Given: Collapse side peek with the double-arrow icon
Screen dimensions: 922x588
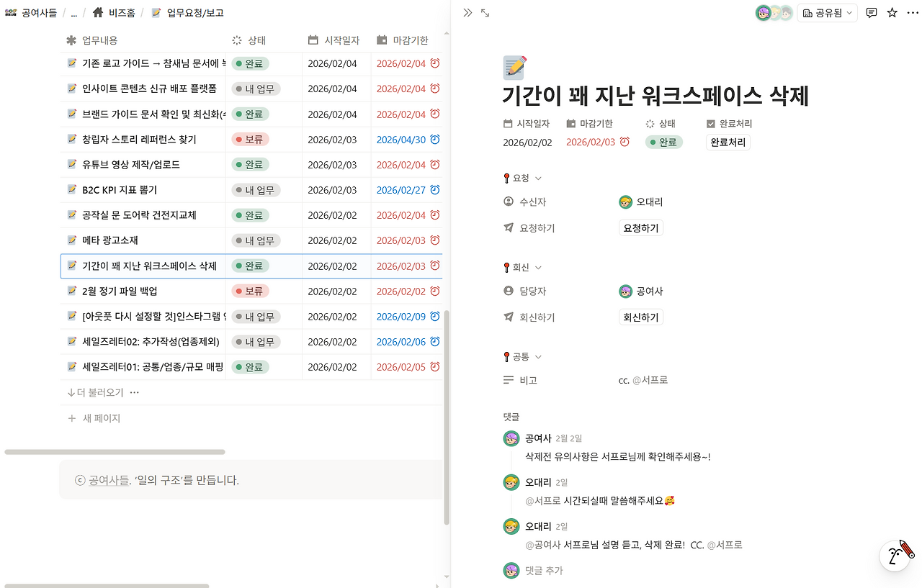Looking at the screenshot, I should [x=467, y=12].
